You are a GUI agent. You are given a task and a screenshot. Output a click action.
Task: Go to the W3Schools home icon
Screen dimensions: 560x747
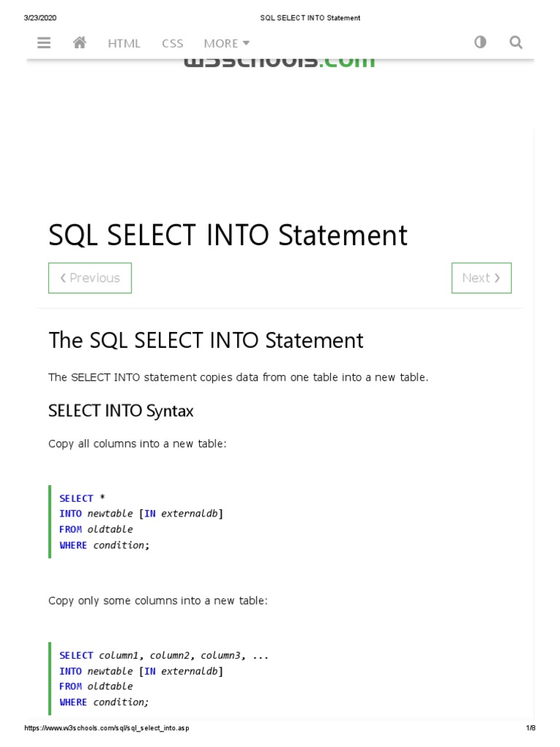pyautogui.click(x=80, y=43)
